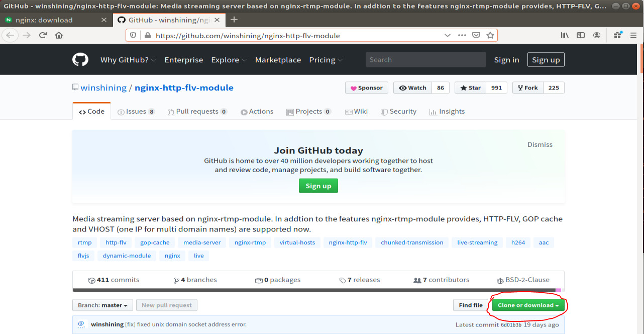Open the Marketplace navigation link

278,60
